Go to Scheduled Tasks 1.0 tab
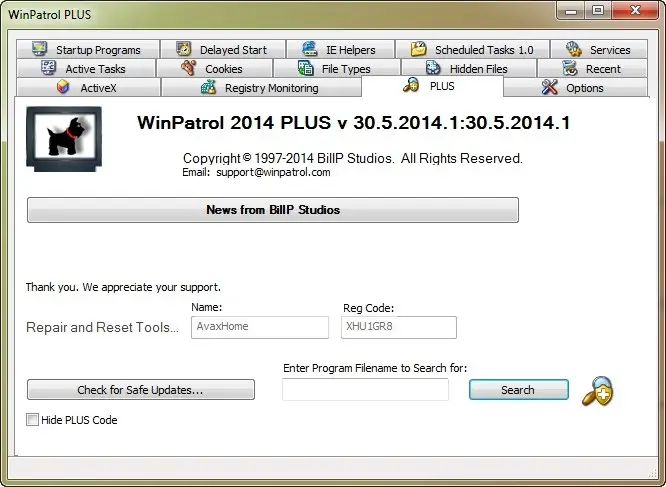 (x=472, y=49)
